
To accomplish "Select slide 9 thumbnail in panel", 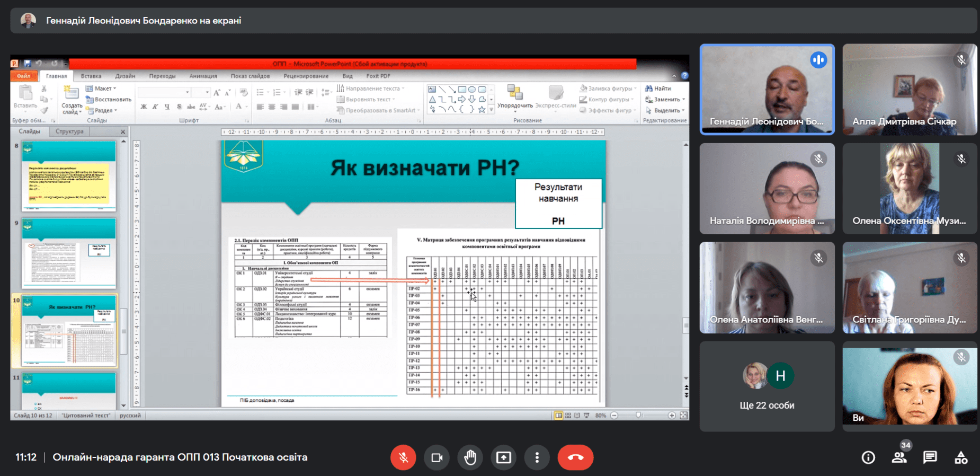I will [x=69, y=253].
